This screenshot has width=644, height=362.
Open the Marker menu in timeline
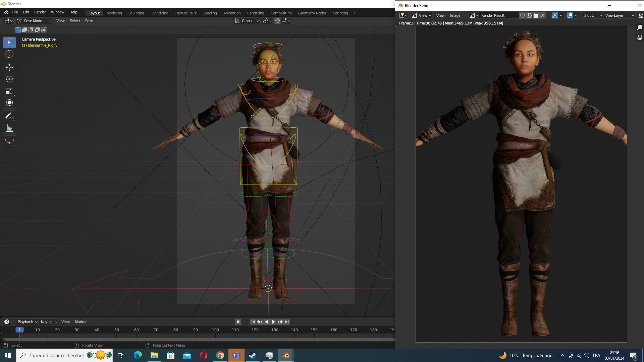80,322
